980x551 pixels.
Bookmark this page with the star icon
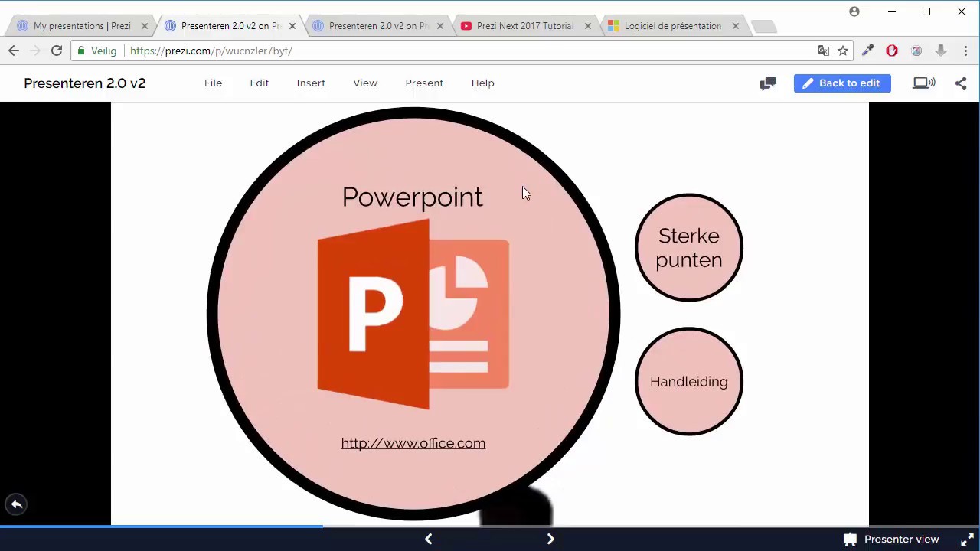[843, 51]
